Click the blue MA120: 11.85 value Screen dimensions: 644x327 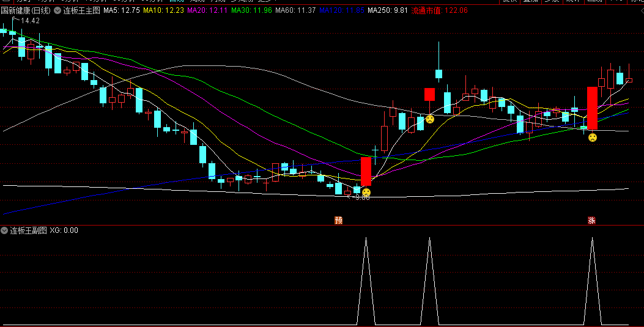342,10
